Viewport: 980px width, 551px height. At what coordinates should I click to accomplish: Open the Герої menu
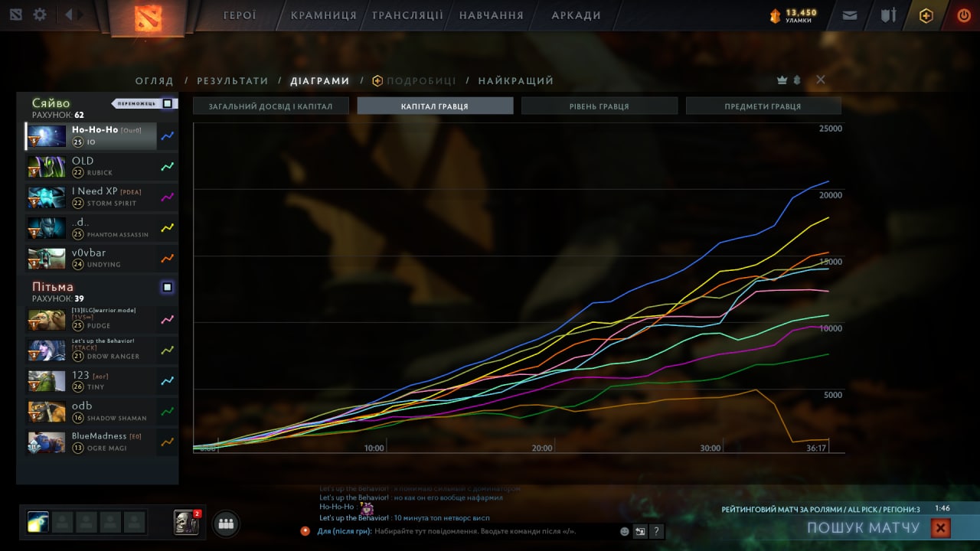tap(240, 15)
